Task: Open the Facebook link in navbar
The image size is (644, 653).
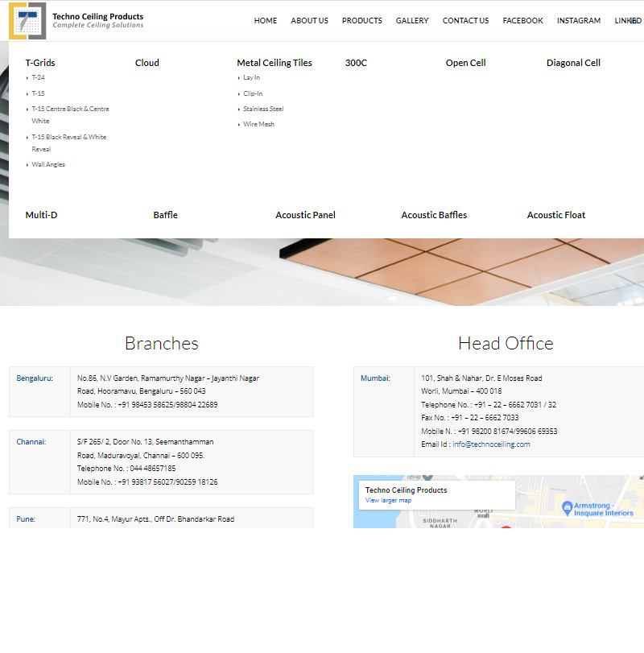Action: pos(522,21)
